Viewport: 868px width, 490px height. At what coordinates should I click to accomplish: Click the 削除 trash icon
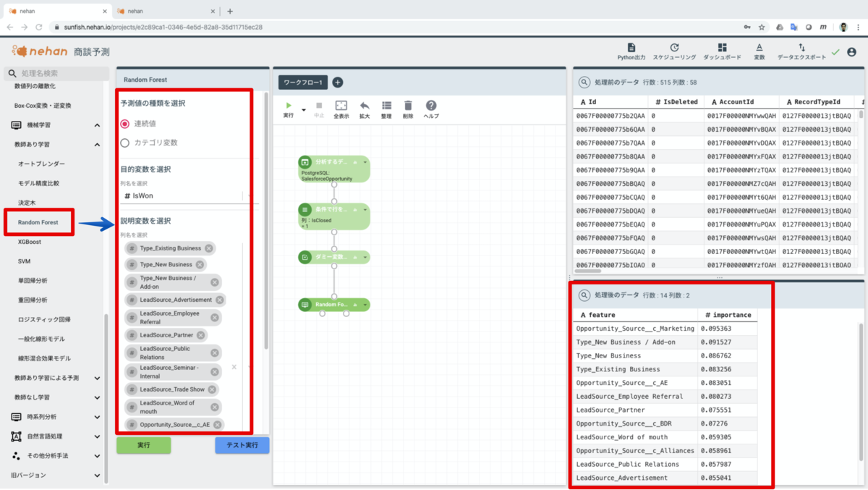(x=408, y=106)
